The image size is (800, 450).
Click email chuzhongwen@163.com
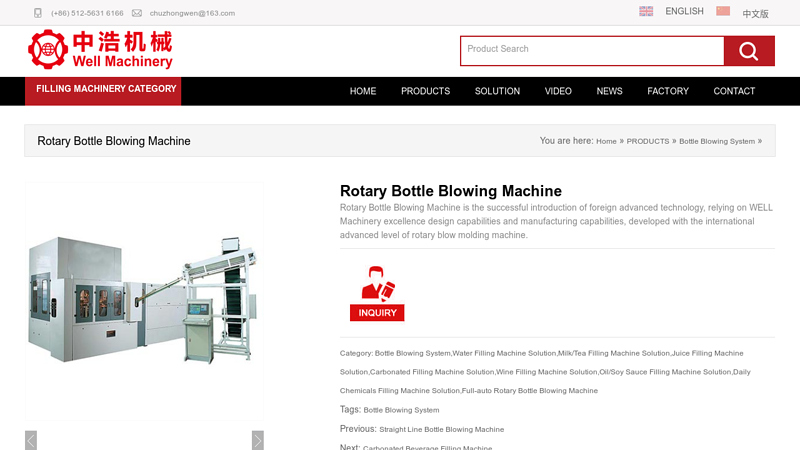(192, 13)
